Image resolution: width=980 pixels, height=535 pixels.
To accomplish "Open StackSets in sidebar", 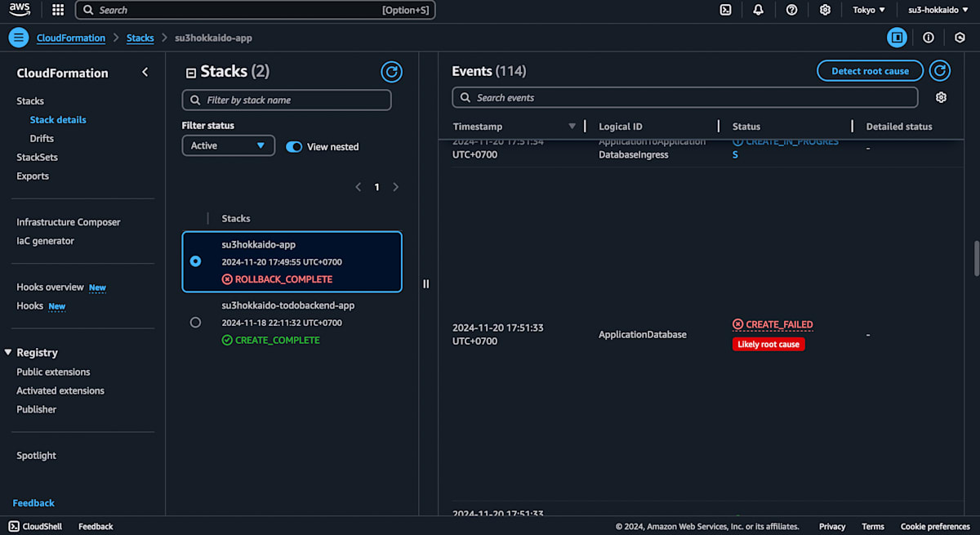I will coord(38,157).
